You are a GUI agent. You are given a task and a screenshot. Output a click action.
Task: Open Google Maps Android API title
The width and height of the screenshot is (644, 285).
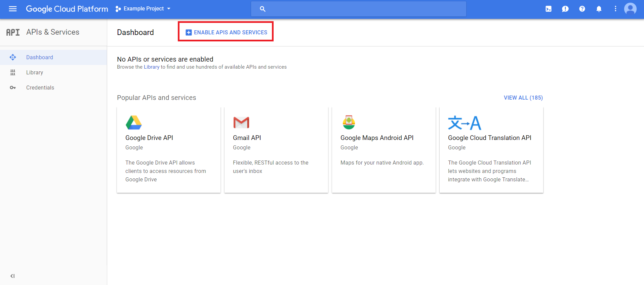(x=377, y=138)
